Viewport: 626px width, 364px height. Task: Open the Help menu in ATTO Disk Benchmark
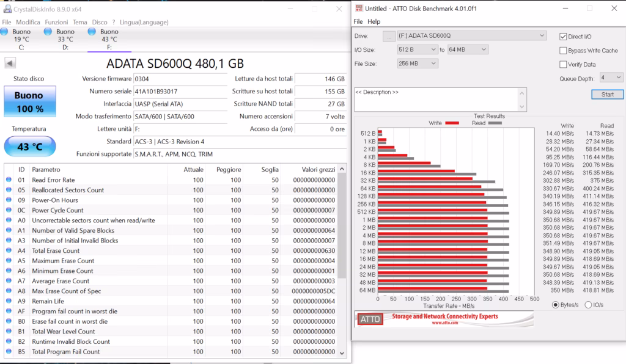[374, 21]
